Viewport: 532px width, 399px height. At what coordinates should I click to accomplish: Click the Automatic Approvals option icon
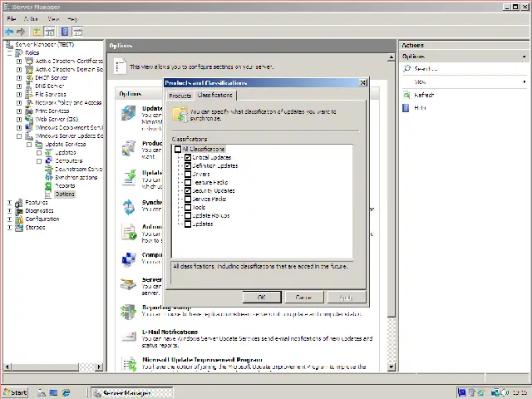point(129,232)
